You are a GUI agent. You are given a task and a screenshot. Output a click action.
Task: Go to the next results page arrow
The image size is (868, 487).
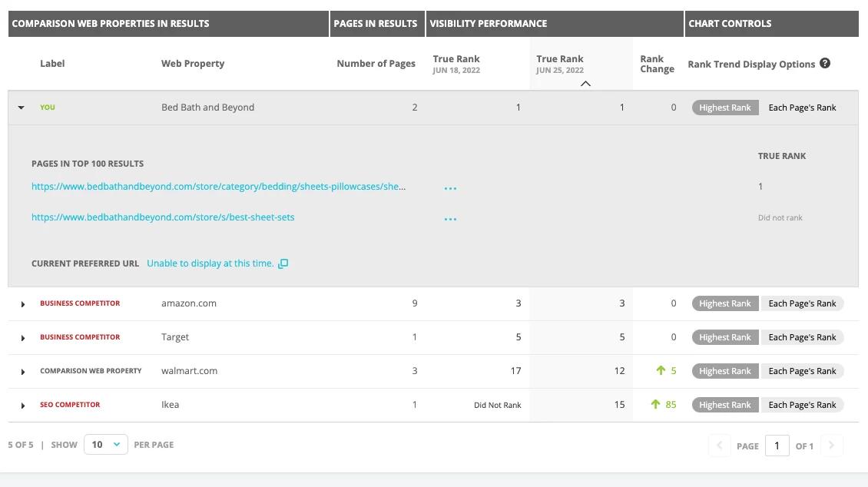pos(831,446)
